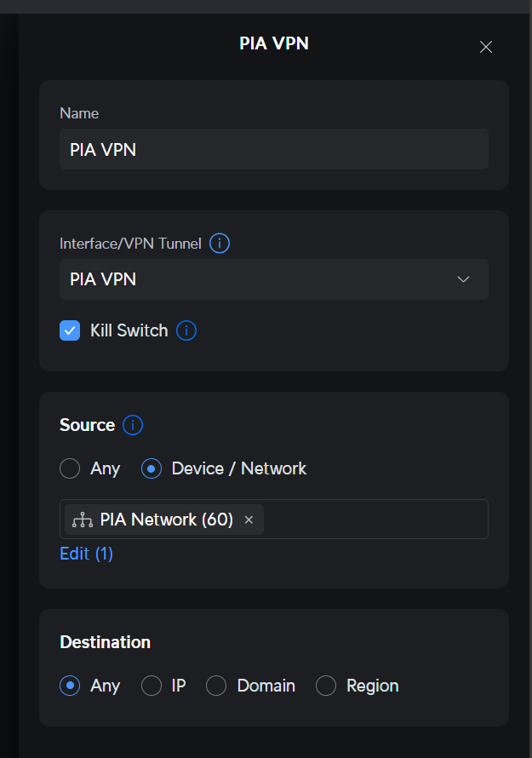Uncheck the Kill Switch checkbox
Screen dimensions: 532x758
70,330
